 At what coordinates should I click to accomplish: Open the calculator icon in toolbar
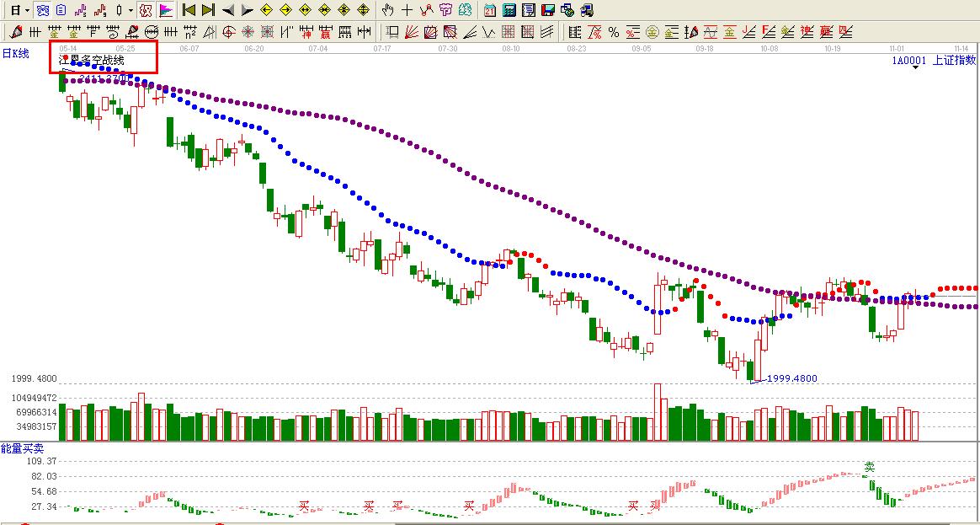click(x=509, y=10)
